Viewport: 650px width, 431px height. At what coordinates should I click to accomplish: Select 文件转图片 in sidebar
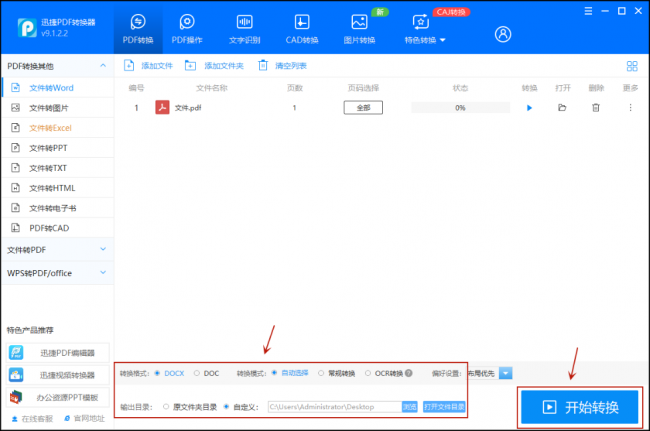(x=58, y=108)
